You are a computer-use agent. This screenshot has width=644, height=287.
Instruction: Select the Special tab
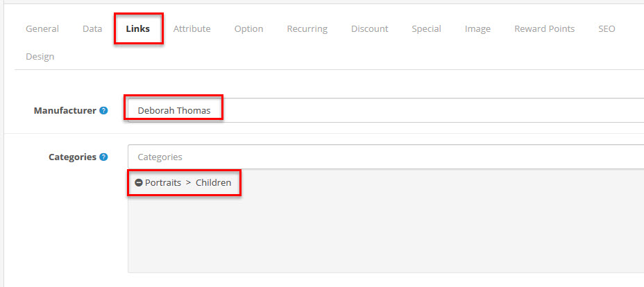tap(426, 29)
